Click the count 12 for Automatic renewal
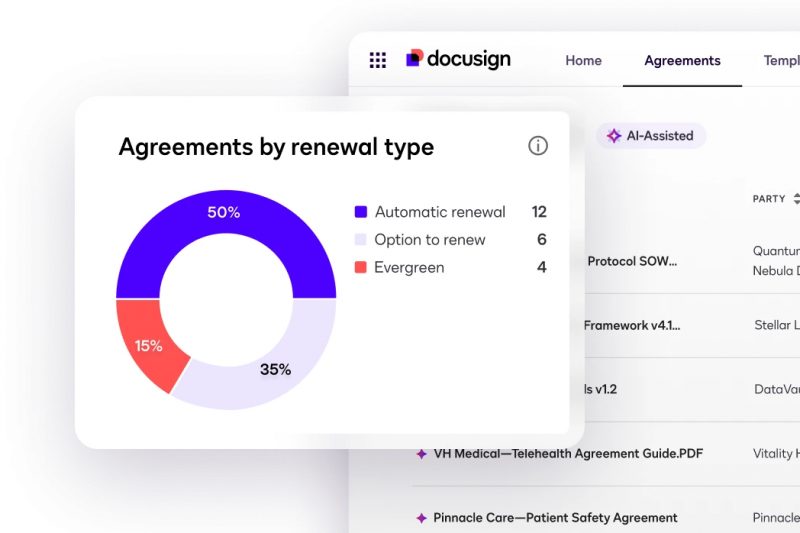 (x=539, y=212)
